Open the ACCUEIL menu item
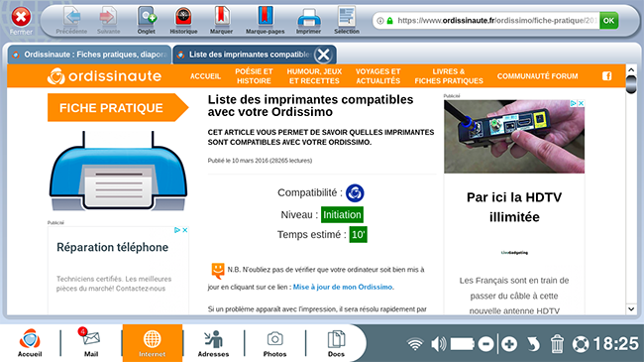644x362 pixels. (205, 76)
